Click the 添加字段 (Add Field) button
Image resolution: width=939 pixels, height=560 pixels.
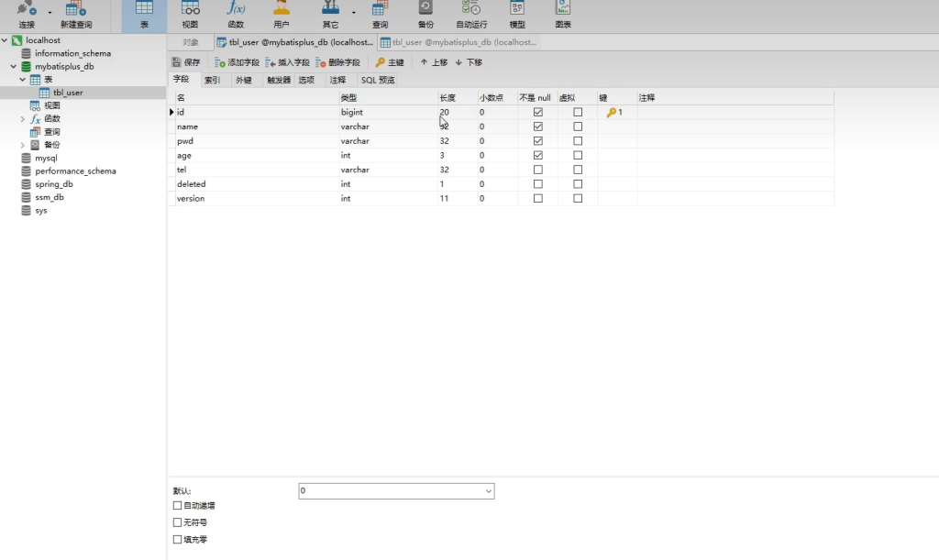point(238,62)
